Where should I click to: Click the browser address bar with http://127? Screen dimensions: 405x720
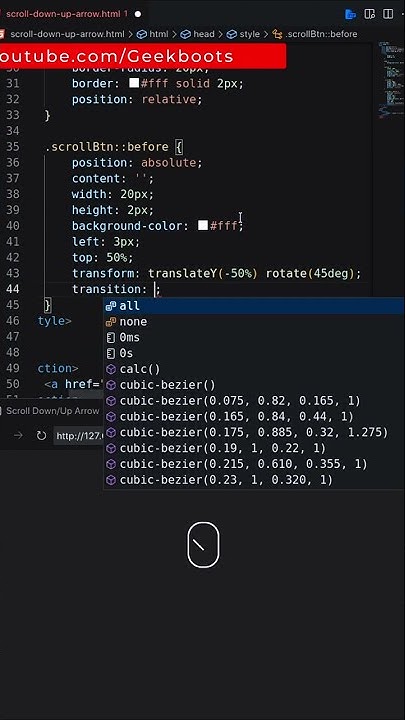(x=78, y=436)
